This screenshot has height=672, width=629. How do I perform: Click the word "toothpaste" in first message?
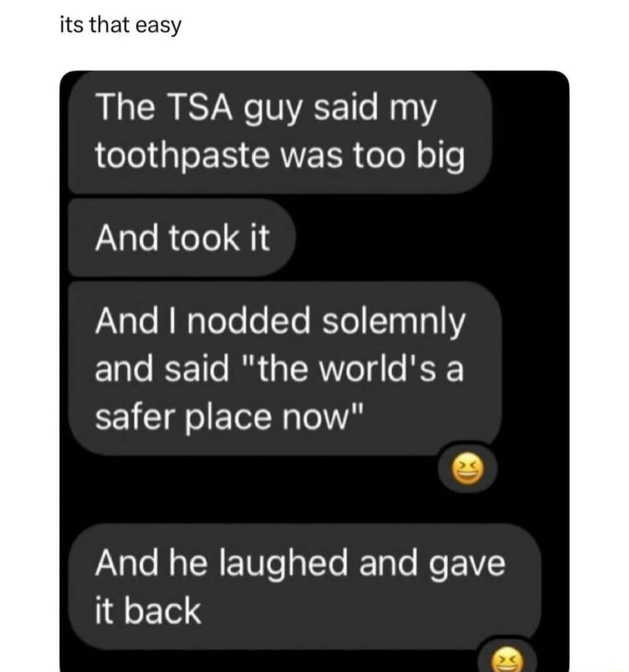[x=182, y=156]
